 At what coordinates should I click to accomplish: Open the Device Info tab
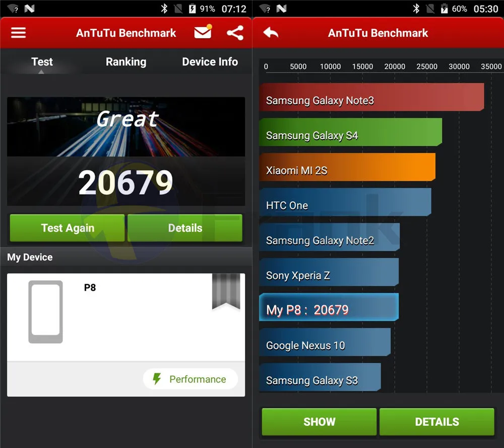pyautogui.click(x=210, y=62)
